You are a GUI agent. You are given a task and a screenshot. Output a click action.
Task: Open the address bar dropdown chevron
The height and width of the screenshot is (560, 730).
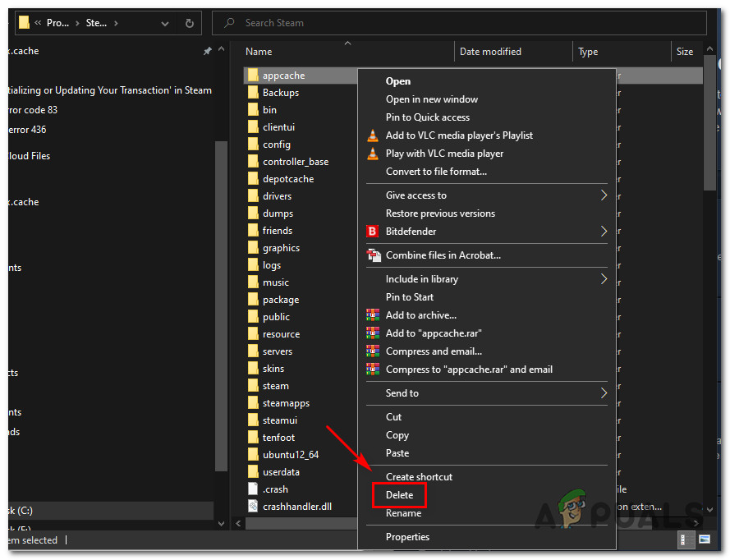coord(164,22)
